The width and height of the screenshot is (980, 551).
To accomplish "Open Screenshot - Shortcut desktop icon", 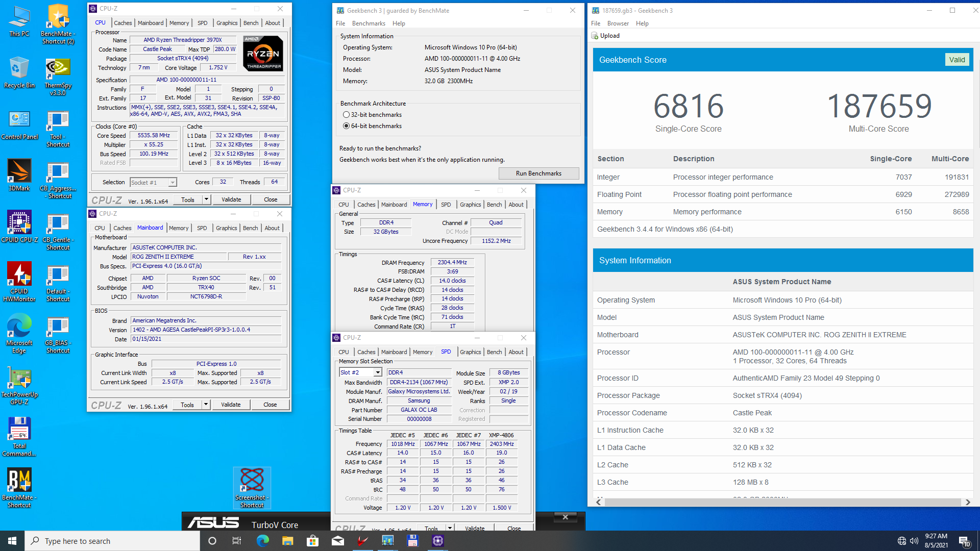I will (252, 488).
